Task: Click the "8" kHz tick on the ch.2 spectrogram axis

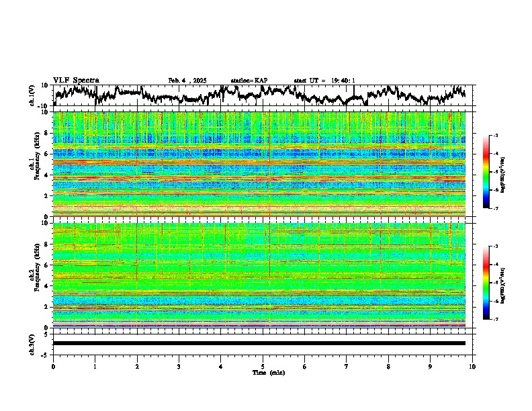Action: click(46, 244)
